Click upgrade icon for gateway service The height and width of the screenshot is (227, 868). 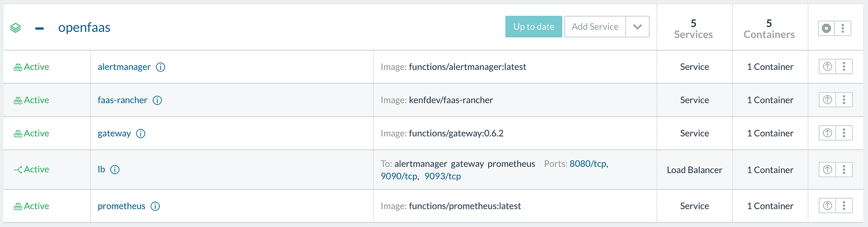tap(827, 133)
